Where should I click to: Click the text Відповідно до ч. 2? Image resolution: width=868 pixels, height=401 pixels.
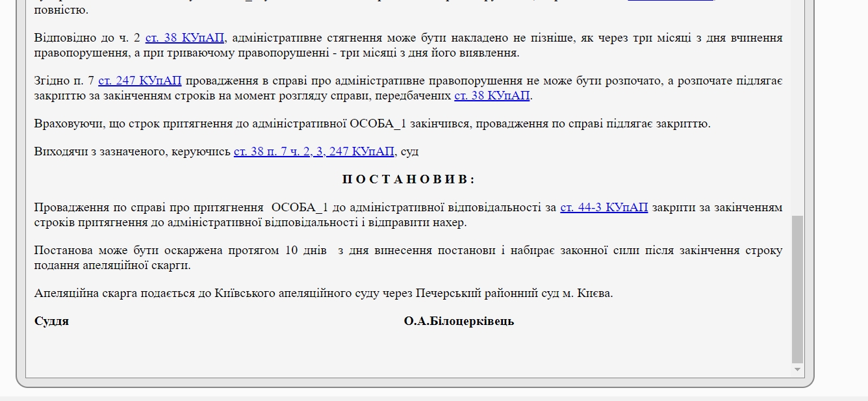click(86, 38)
